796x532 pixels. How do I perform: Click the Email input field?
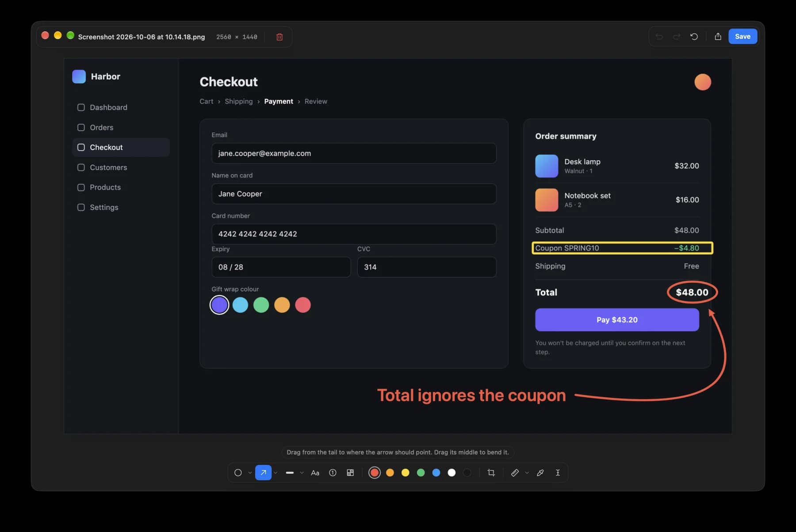click(x=354, y=153)
